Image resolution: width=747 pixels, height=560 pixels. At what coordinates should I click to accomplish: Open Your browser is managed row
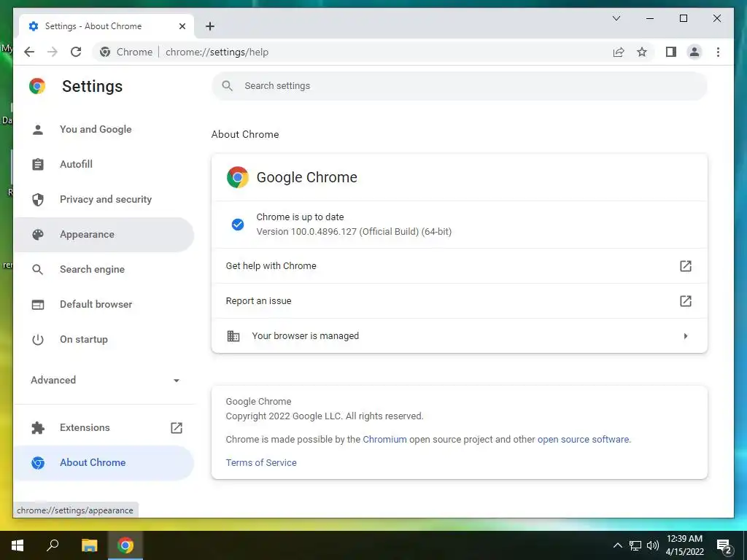[460, 336]
